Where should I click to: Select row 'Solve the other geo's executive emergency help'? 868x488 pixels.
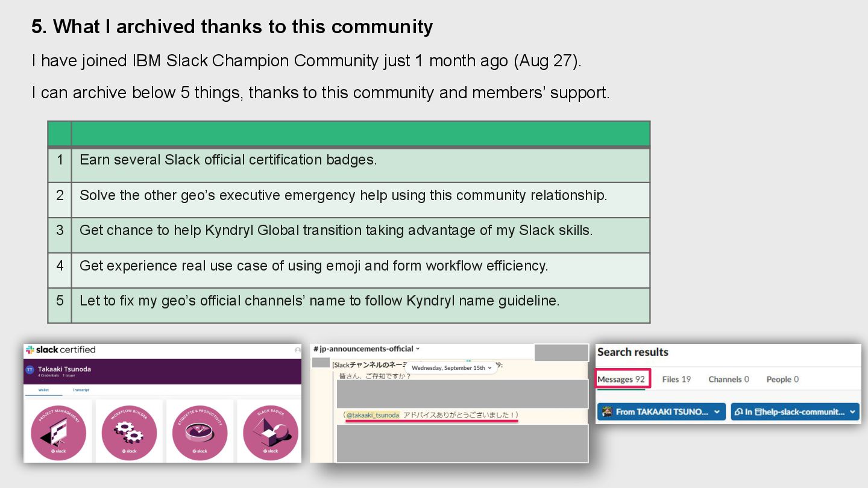(x=360, y=200)
